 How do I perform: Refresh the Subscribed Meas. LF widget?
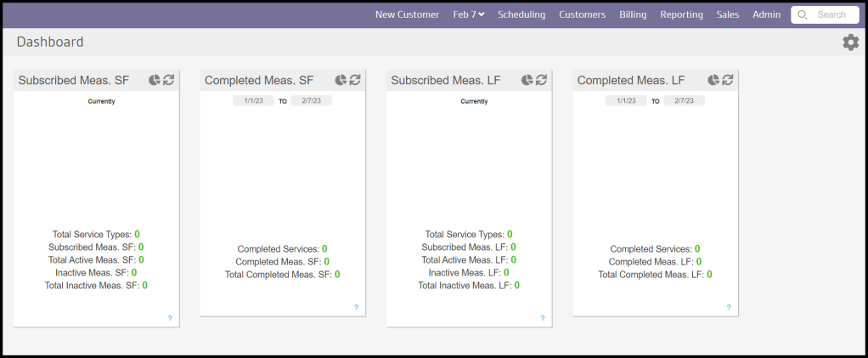click(x=541, y=80)
